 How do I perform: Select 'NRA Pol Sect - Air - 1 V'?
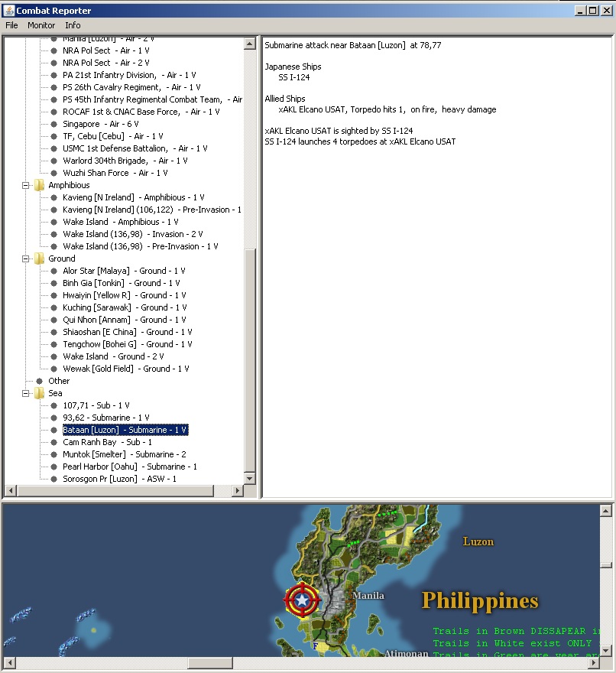[106, 50]
